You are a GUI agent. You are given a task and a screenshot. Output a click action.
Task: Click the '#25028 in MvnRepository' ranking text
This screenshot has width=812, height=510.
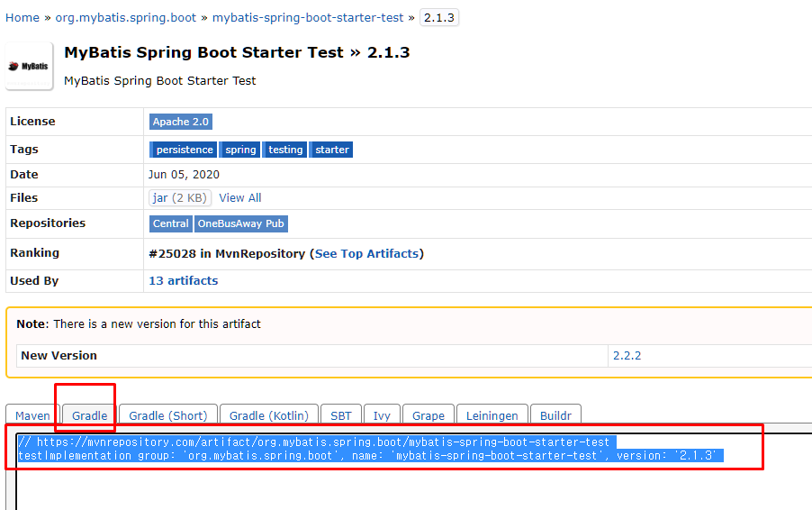pos(227,254)
